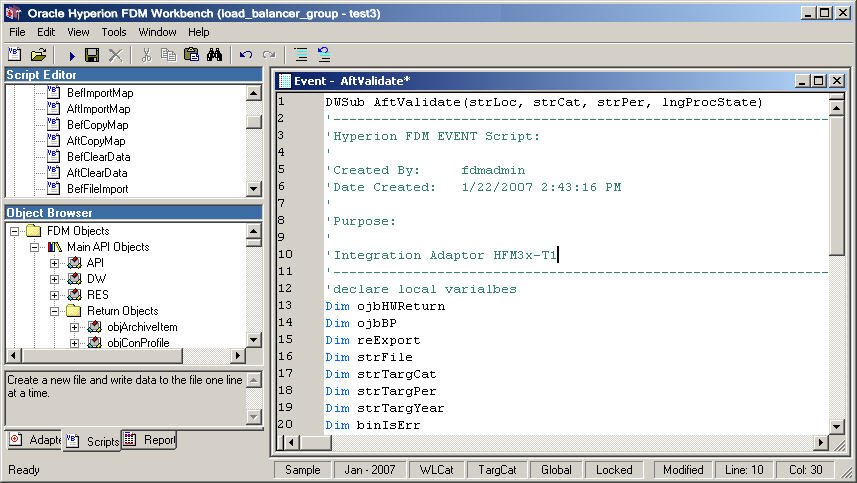The height and width of the screenshot is (483, 857).
Task: Switch to the Scripts tab
Action: [92, 441]
